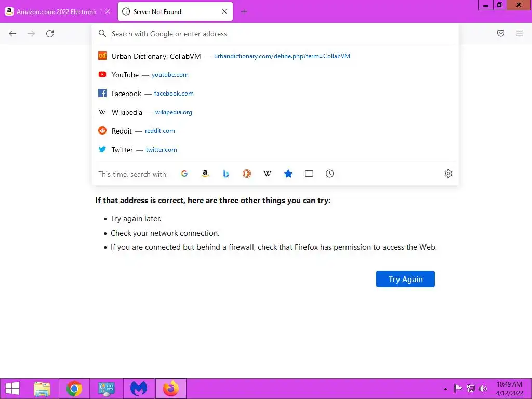Click the network tray icon
This screenshot has height=399, width=532.
point(471,389)
